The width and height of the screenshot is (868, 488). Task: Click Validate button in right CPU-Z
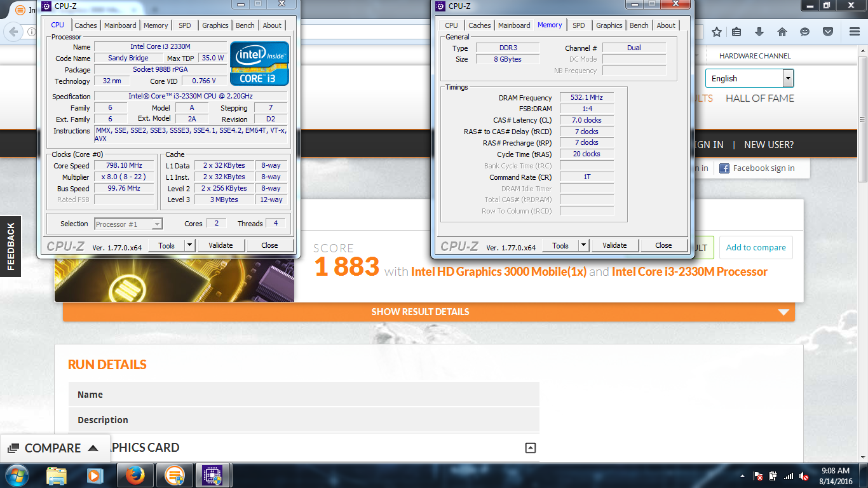[x=614, y=245]
